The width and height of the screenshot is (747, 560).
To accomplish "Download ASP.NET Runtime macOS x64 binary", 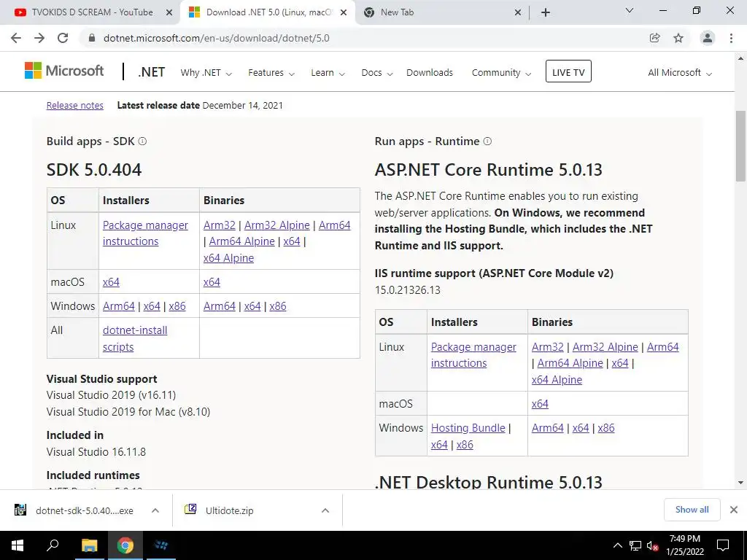I will click(x=540, y=404).
